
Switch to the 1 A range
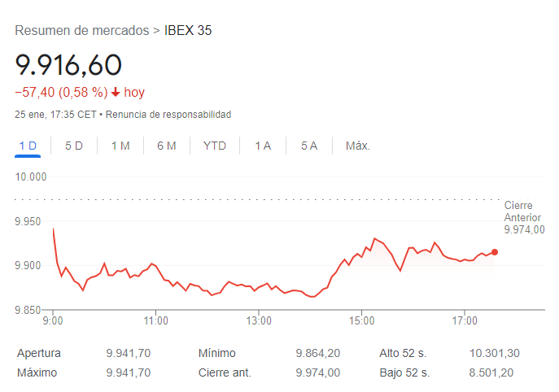tap(263, 146)
